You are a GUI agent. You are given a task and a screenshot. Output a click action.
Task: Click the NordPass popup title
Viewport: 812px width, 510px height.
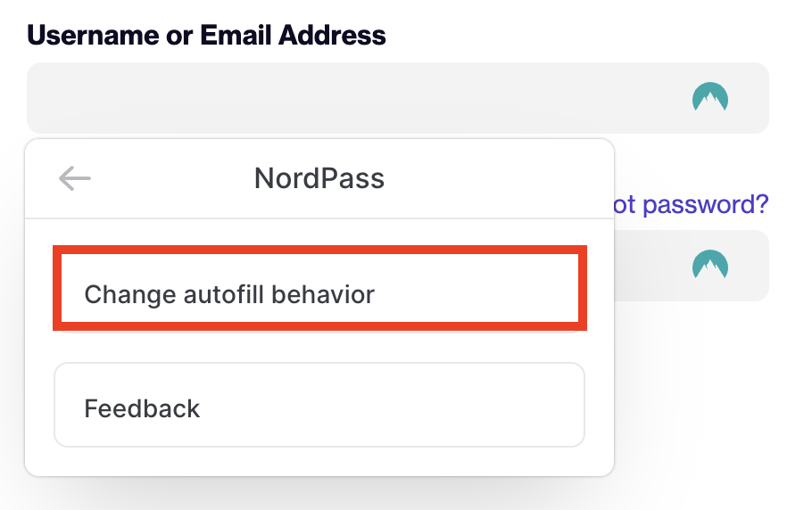[319, 178]
